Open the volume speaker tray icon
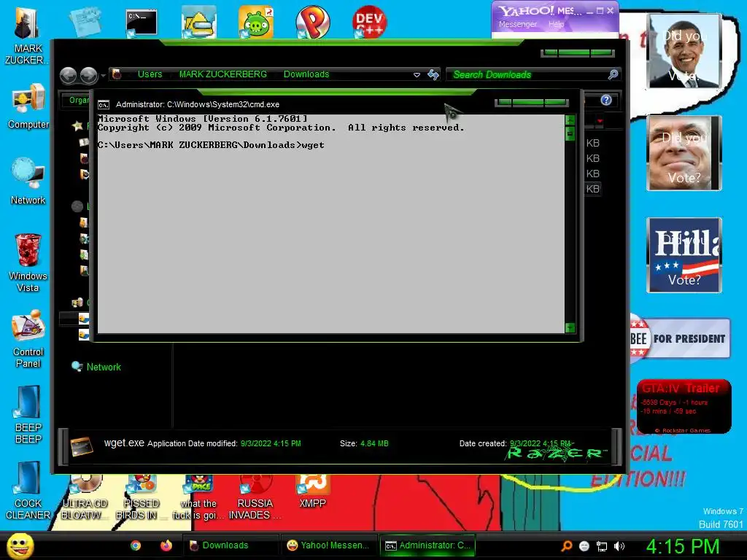This screenshot has width=747, height=560. tap(619, 546)
